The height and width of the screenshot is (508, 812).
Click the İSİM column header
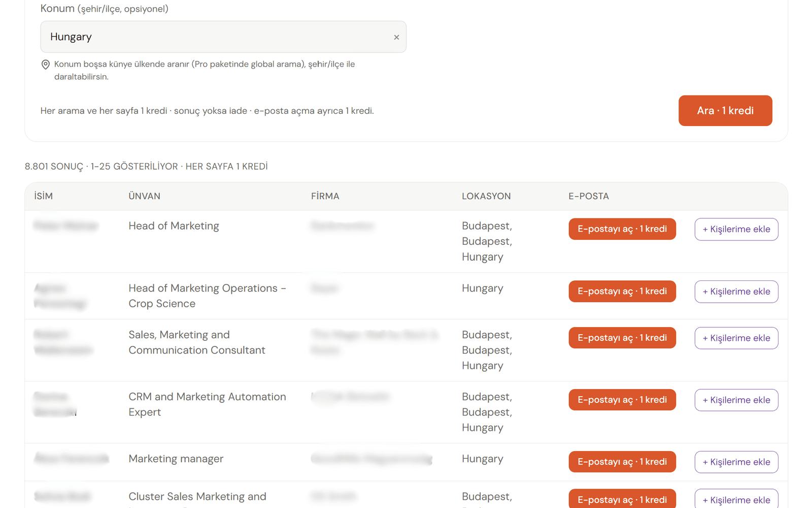[x=44, y=196]
